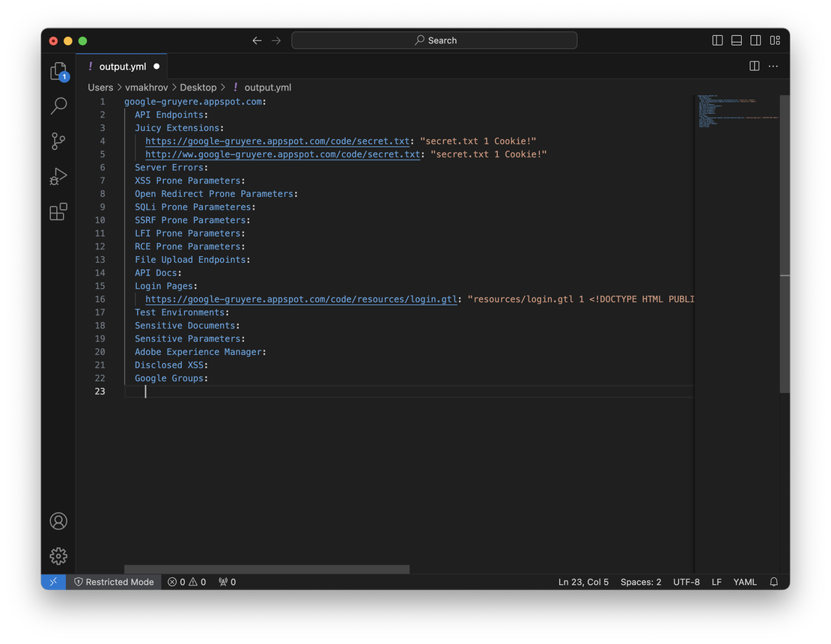Click the horizontal scrollbar at editor bottom
Viewport: 831px width, 644px height.
pyautogui.click(x=267, y=569)
